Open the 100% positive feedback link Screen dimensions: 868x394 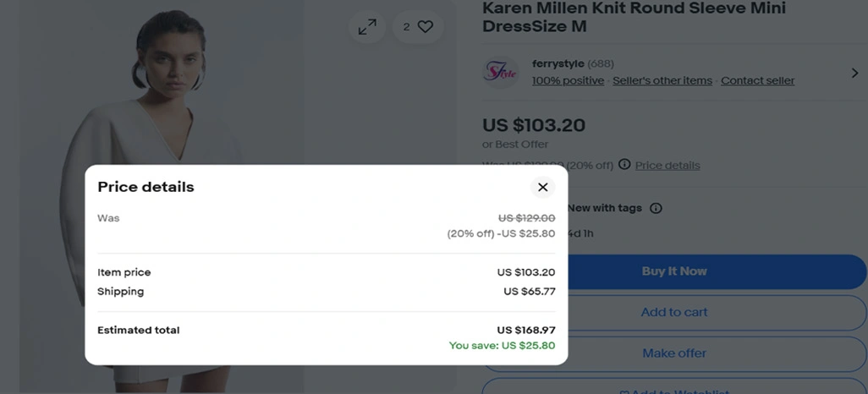(x=568, y=80)
